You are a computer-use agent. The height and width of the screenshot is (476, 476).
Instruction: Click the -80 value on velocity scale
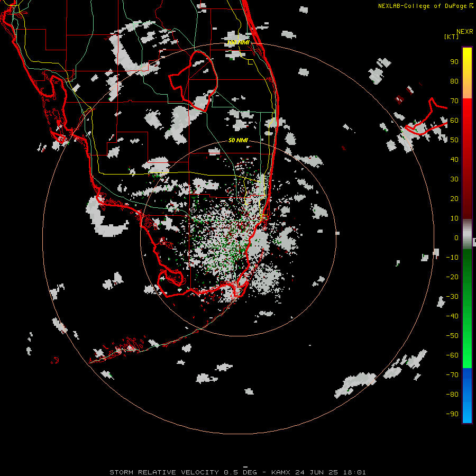pyautogui.click(x=452, y=395)
